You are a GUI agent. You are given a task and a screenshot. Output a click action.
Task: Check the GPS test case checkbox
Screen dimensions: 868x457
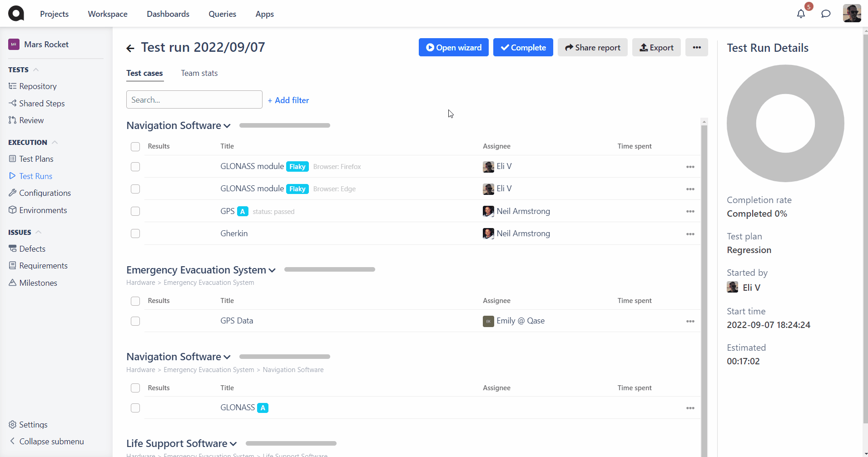[x=135, y=211]
